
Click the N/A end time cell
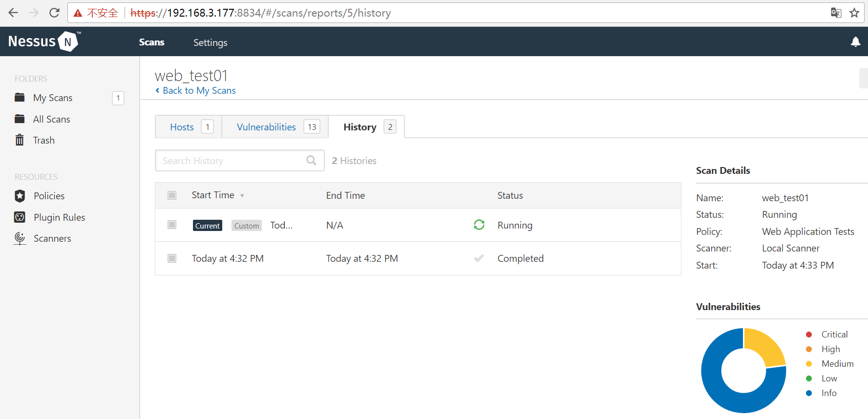click(335, 225)
